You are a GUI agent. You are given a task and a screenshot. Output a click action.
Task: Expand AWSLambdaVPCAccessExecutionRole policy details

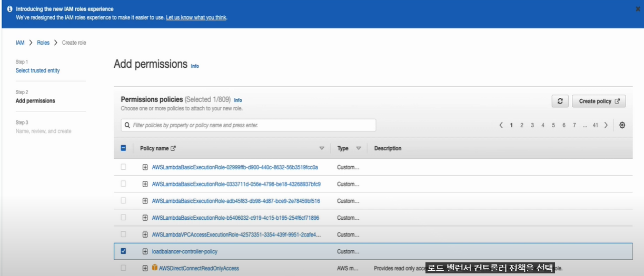tap(145, 234)
